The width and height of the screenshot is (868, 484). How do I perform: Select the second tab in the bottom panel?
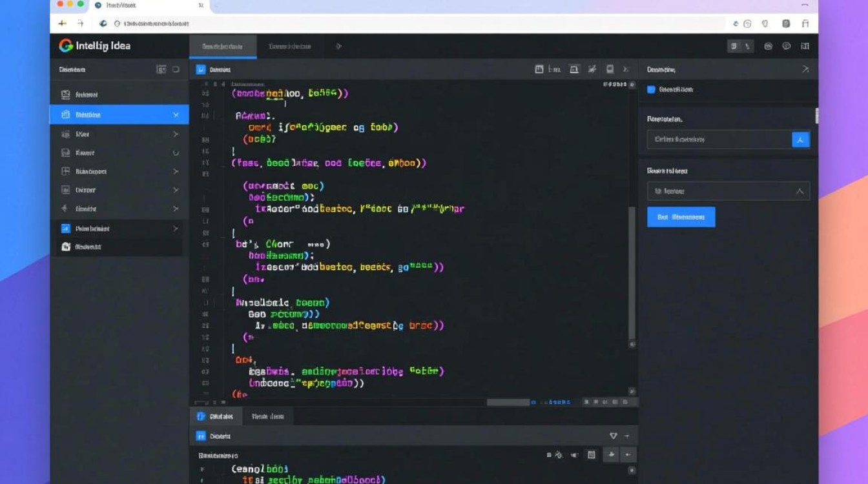(268, 416)
